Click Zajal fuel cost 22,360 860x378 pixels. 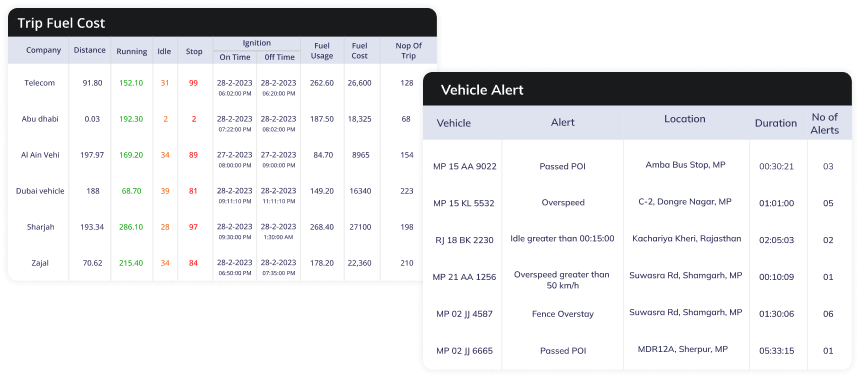360,263
